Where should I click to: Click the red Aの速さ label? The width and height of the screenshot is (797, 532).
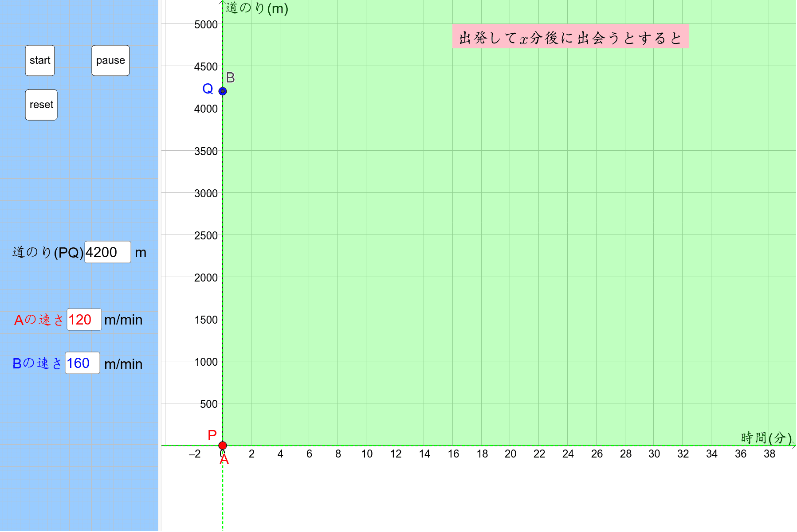39,320
